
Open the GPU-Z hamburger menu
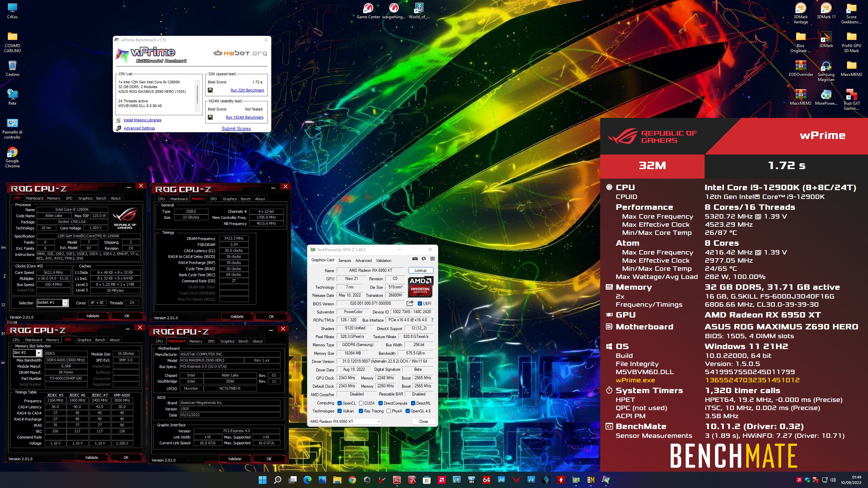[432, 259]
